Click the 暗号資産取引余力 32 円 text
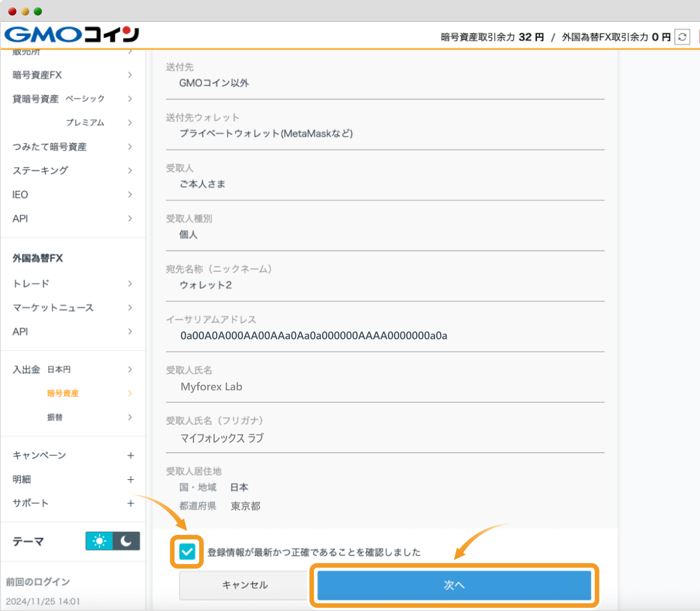The height and width of the screenshot is (611, 700). [x=492, y=37]
